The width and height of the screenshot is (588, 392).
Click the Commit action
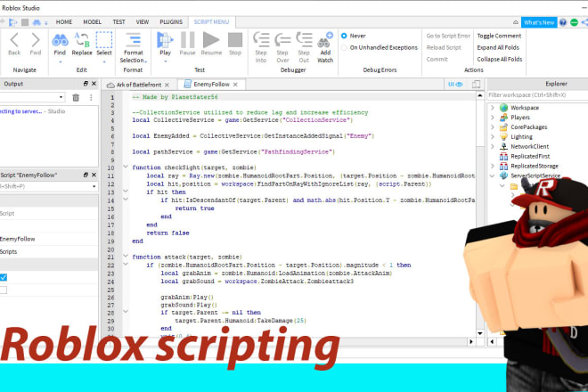point(437,60)
